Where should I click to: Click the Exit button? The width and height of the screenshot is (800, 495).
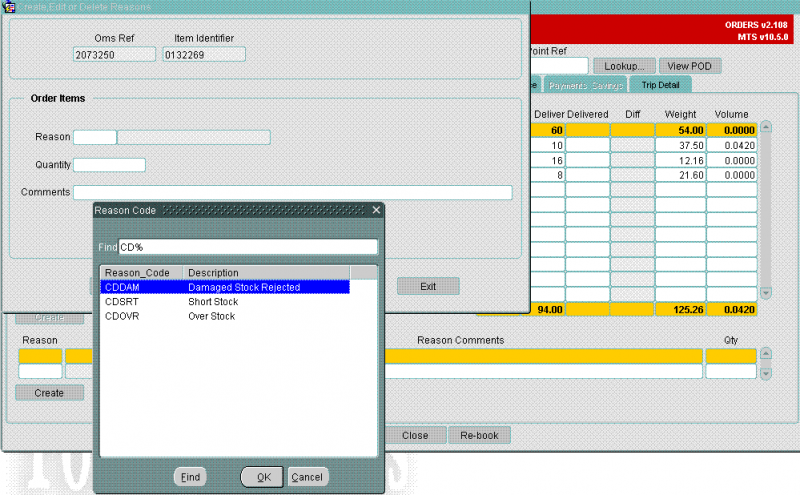[428, 286]
